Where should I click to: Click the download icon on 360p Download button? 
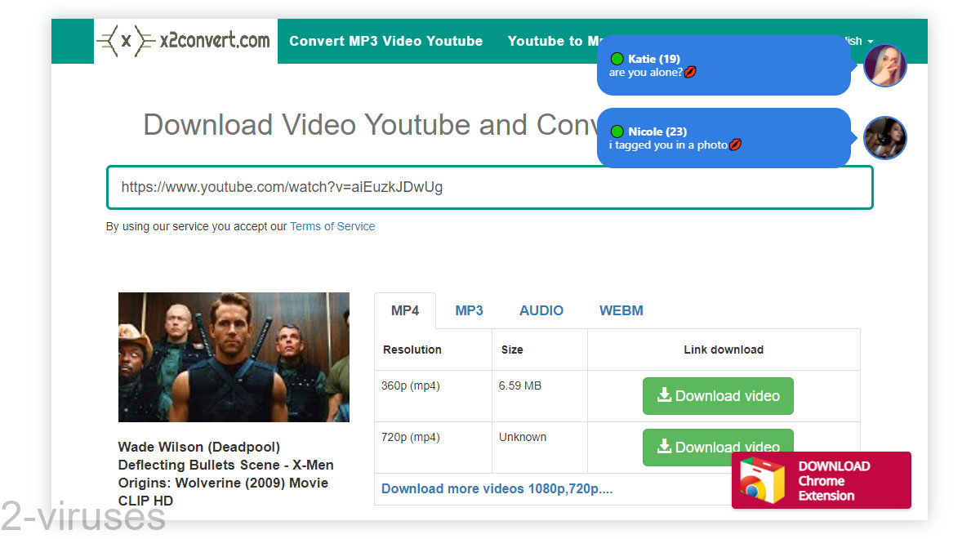pos(666,395)
